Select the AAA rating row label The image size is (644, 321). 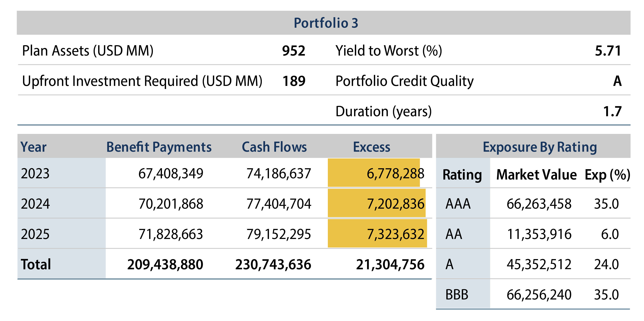pos(458,204)
